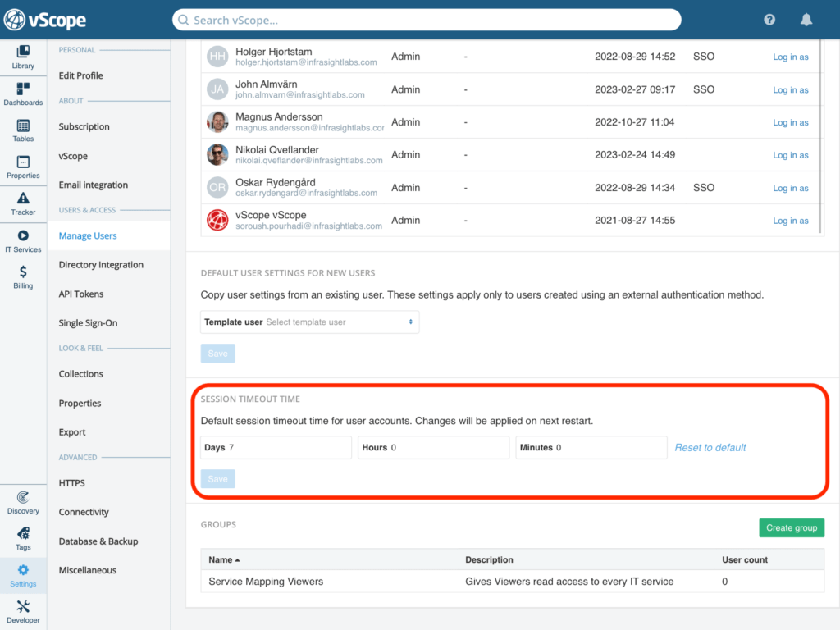This screenshot has width=840, height=630.
Task: Log in as vScope vScope
Action: click(791, 221)
